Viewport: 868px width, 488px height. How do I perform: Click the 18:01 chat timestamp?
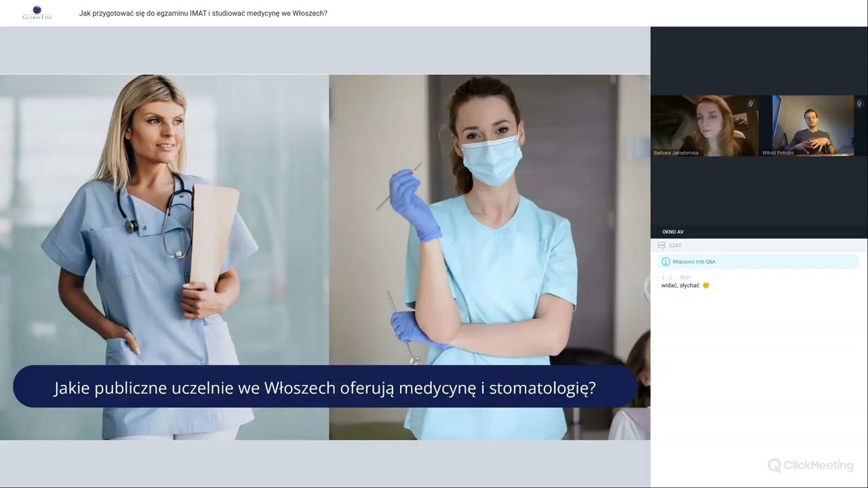685,277
